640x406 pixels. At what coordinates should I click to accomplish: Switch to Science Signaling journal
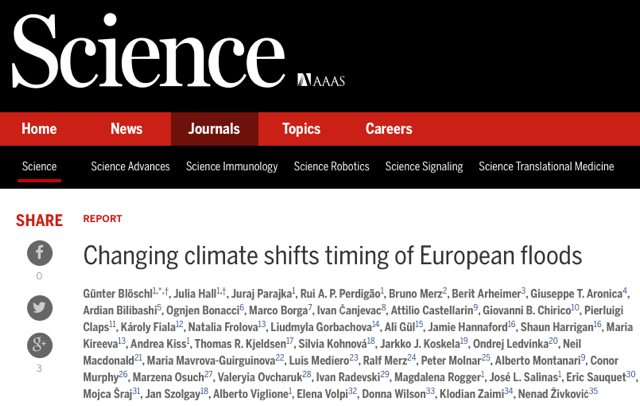pyautogui.click(x=424, y=167)
